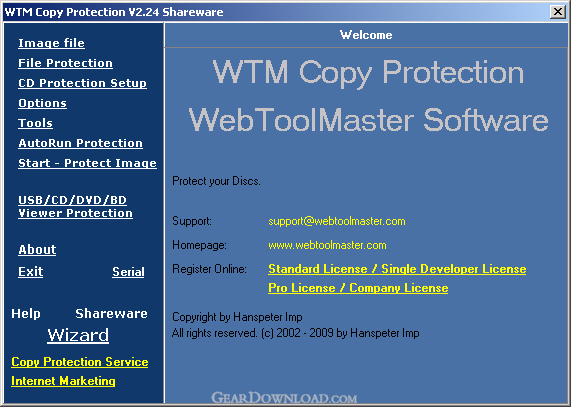Open USB/CD/DVD/BD Viewer Protection

tap(75, 207)
